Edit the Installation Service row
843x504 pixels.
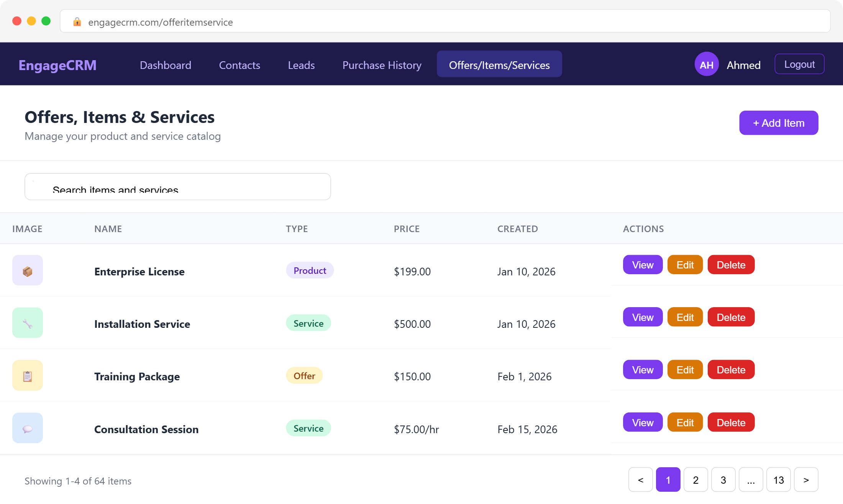[685, 317]
